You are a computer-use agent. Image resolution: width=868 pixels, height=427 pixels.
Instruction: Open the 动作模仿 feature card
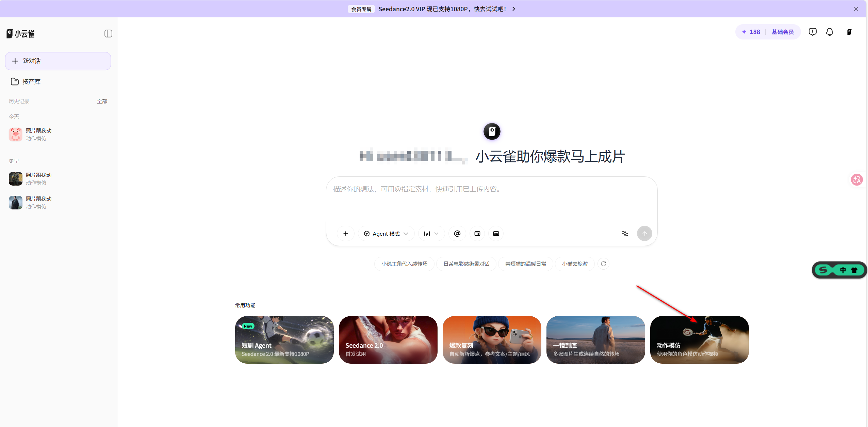coord(699,340)
